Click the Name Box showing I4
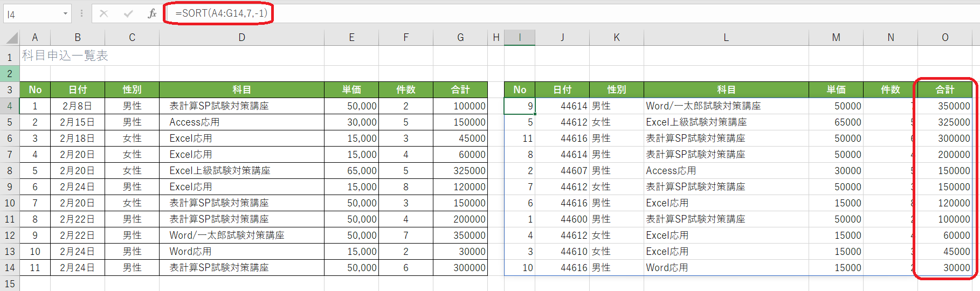This screenshot has width=980, height=291. coord(31,14)
